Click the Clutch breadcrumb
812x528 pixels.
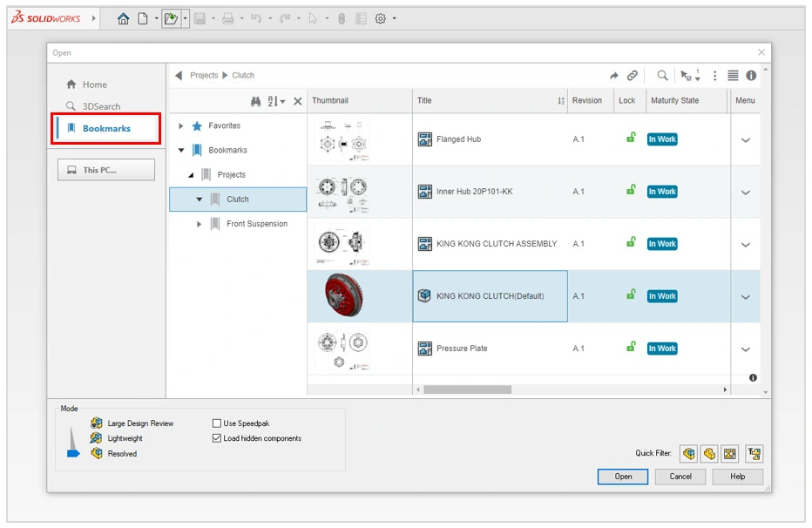pyautogui.click(x=243, y=75)
